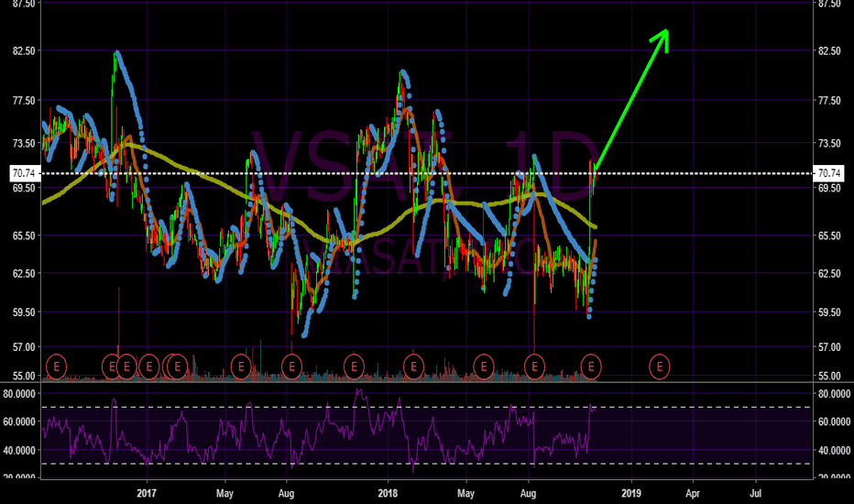This screenshot has height=504, width=854.
Task: Click the 70.74 current price label on right axis
Action: click(x=829, y=173)
